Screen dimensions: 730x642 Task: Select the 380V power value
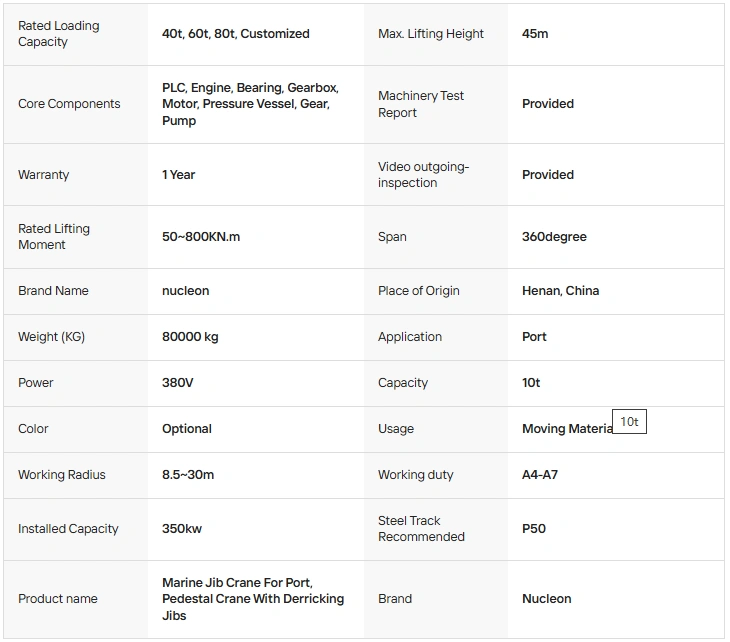pyautogui.click(x=177, y=383)
